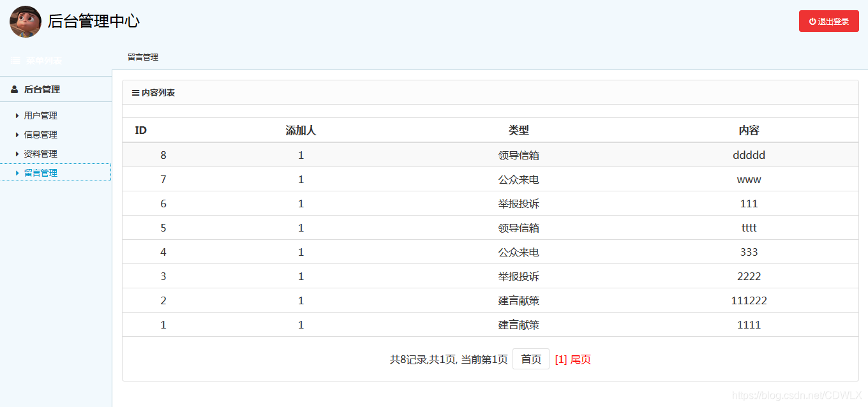
Task: Click the content cell '1111'
Action: 749,325
